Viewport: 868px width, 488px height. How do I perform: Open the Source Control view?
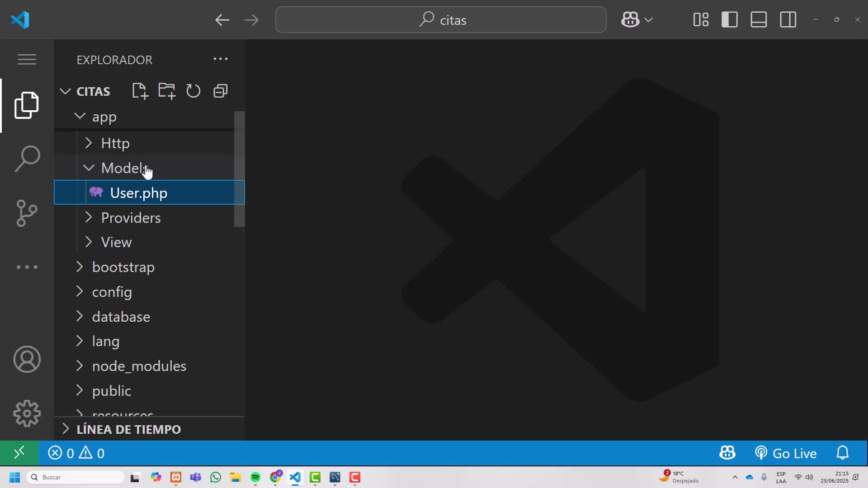[x=27, y=213]
